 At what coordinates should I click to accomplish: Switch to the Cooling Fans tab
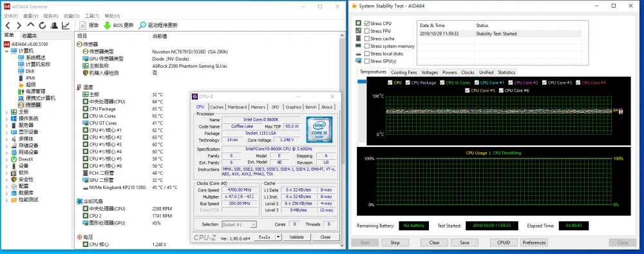tap(404, 72)
